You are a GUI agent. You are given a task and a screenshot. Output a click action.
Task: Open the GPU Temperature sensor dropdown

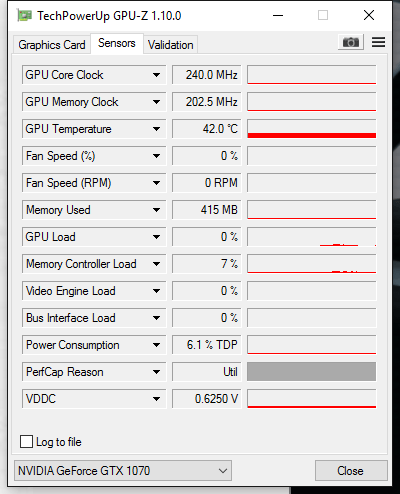click(x=156, y=129)
